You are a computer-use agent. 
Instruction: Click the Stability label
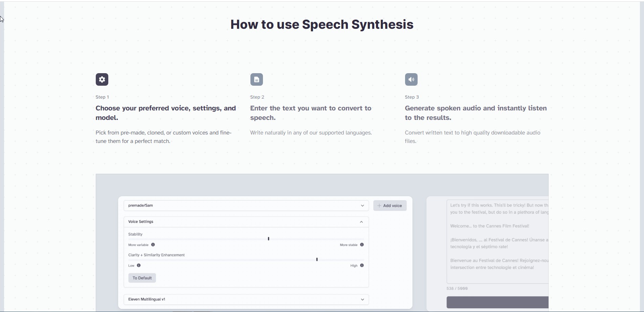coord(135,234)
